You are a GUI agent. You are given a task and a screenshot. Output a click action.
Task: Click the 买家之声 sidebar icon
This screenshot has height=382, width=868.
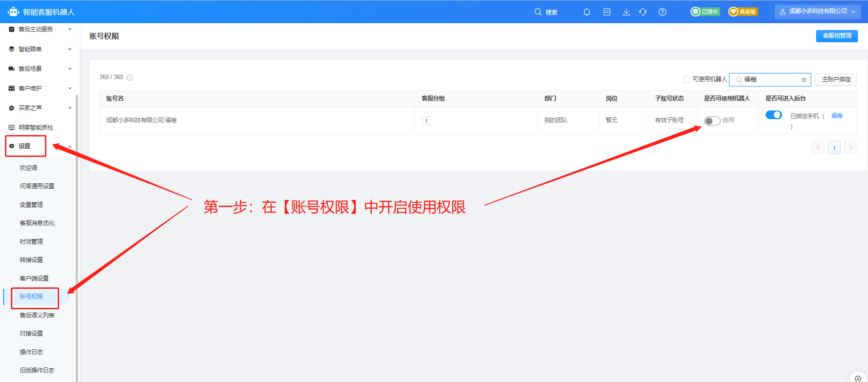[12, 108]
